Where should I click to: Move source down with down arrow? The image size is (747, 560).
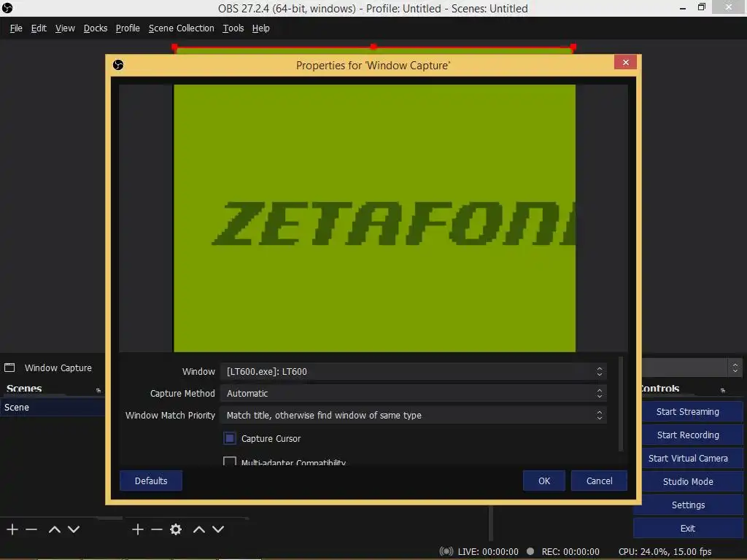(x=218, y=529)
